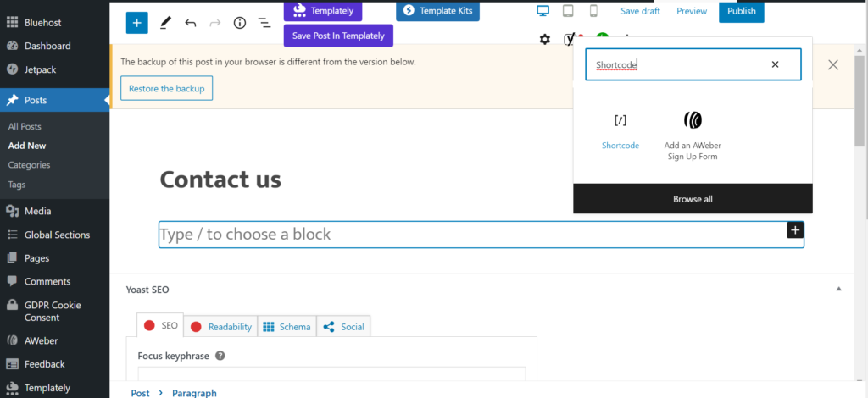The image size is (868, 398).
Task: Click the Contact us title
Action: (220, 180)
